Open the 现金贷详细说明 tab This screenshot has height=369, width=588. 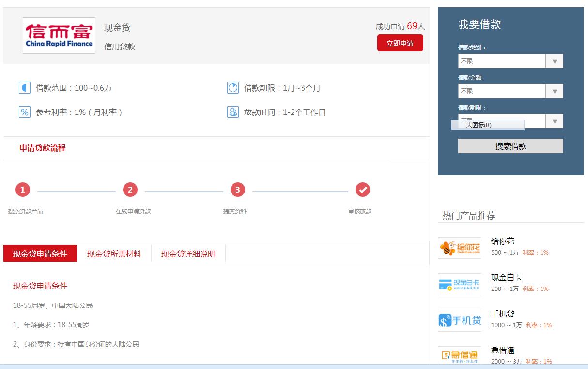(188, 254)
